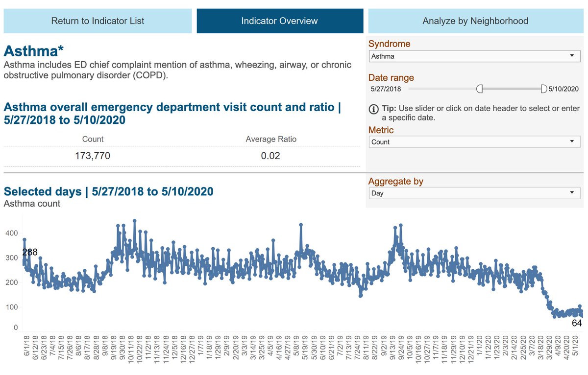The height and width of the screenshot is (375, 588).
Task: Click the Asthma count chart subtitle
Action: pyautogui.click(x=32, y=203)
